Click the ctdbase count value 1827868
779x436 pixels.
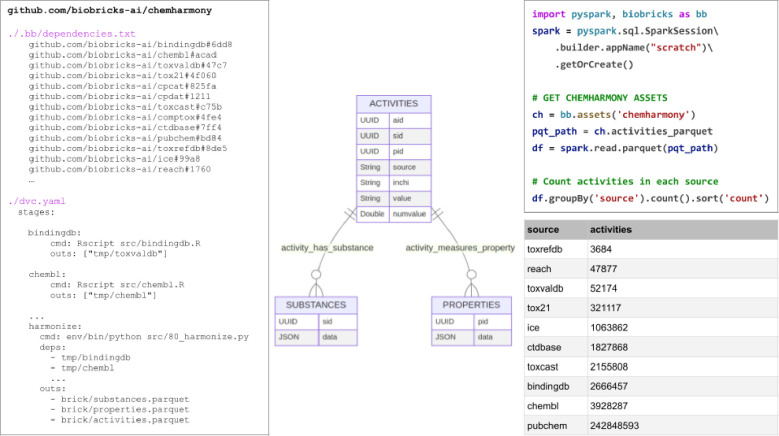[x=609, y=347]
